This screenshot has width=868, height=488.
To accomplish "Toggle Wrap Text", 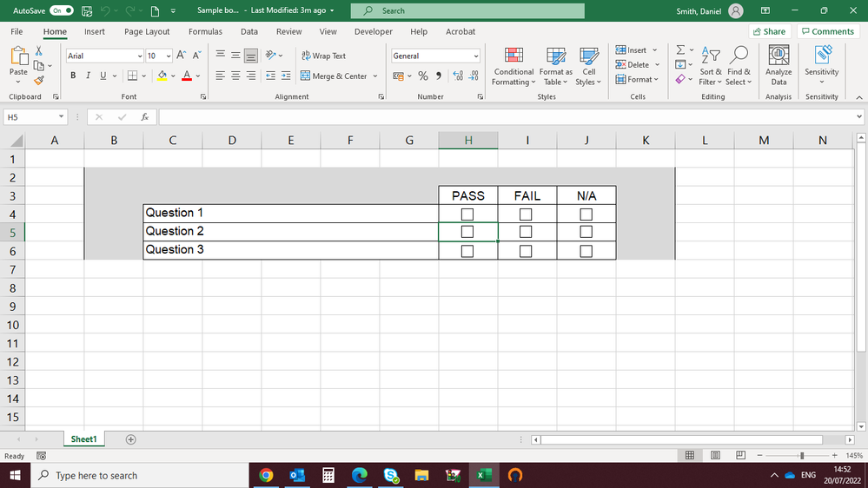I will click(x=324, y=56).
